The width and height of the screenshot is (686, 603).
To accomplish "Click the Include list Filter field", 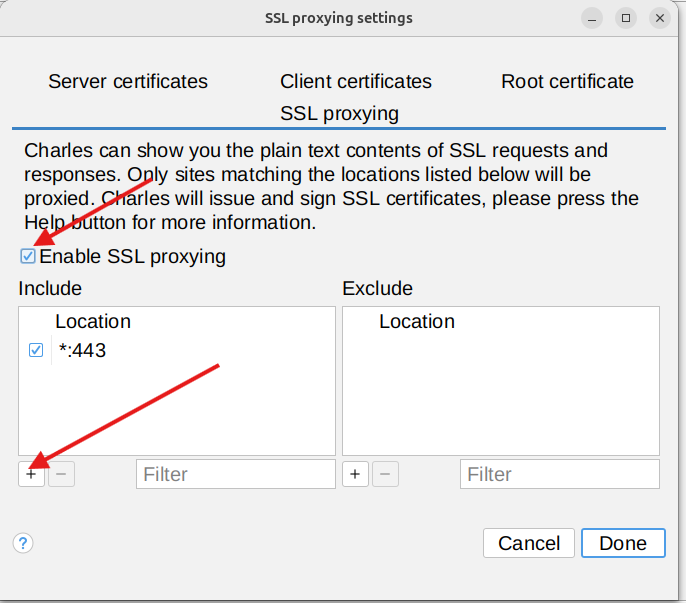I will 235,474.
